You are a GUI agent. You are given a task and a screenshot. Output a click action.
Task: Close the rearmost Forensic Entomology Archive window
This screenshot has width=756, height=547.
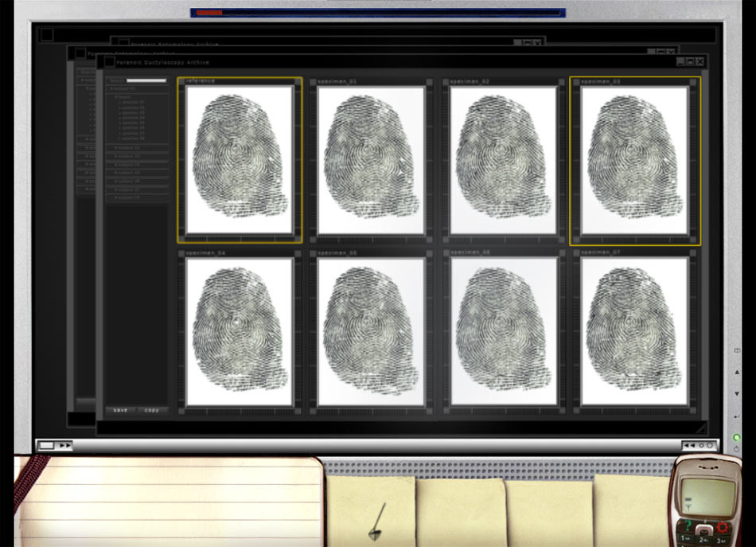(x=537, y=43)
